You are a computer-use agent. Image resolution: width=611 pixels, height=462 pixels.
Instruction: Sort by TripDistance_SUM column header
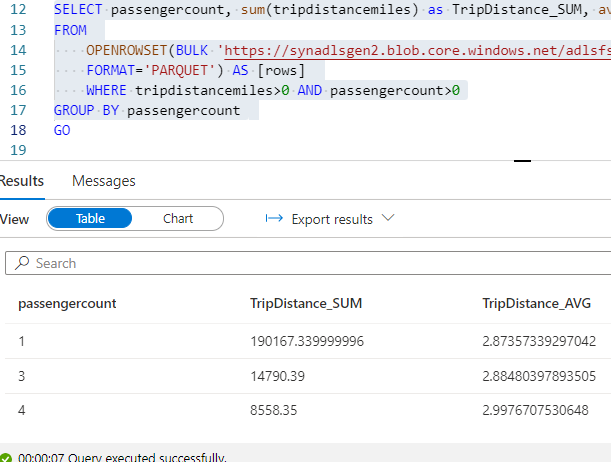306,303
